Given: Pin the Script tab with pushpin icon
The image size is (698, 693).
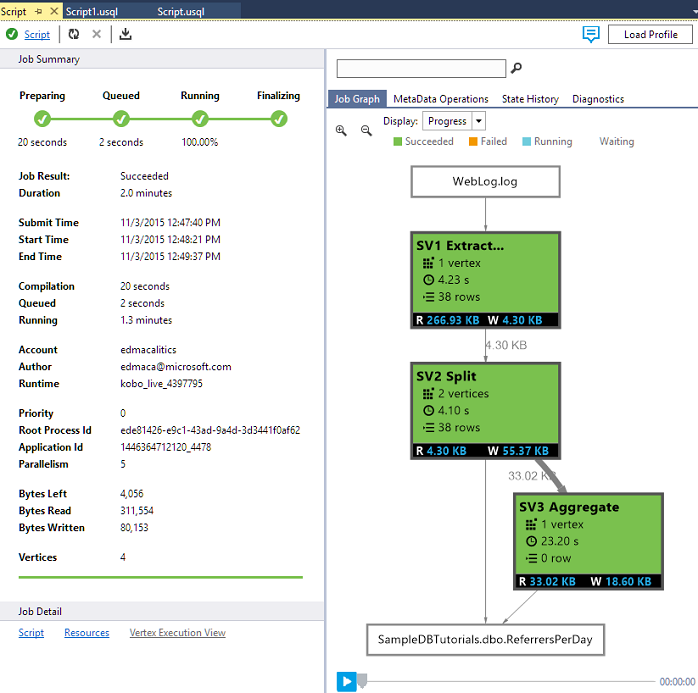Looking at the screenshot, I should [x=38, y=9].
